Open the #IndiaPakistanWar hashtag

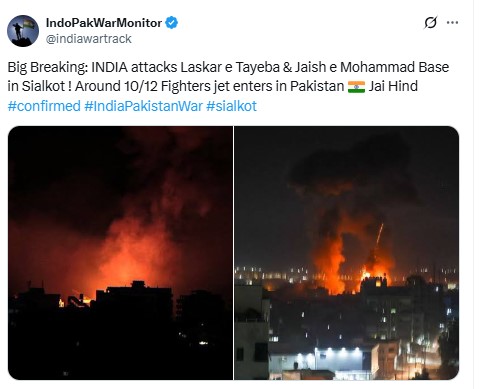coord(143,106)
